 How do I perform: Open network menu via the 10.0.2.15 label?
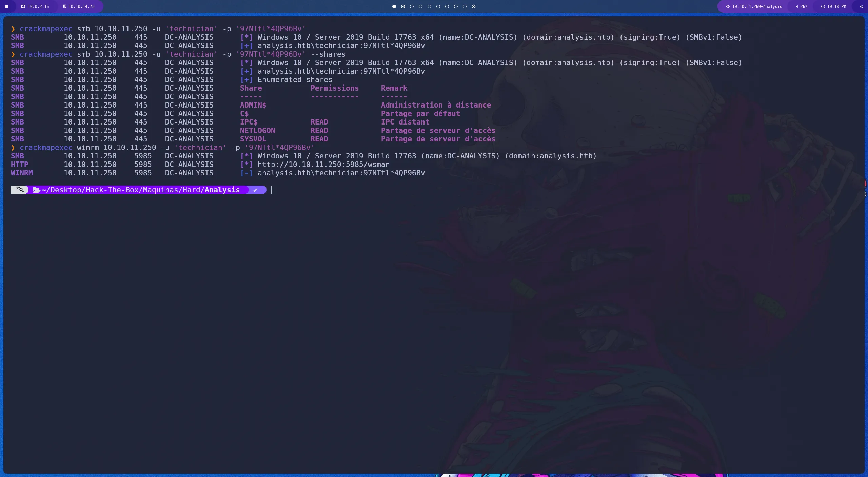tap(38, 6)
